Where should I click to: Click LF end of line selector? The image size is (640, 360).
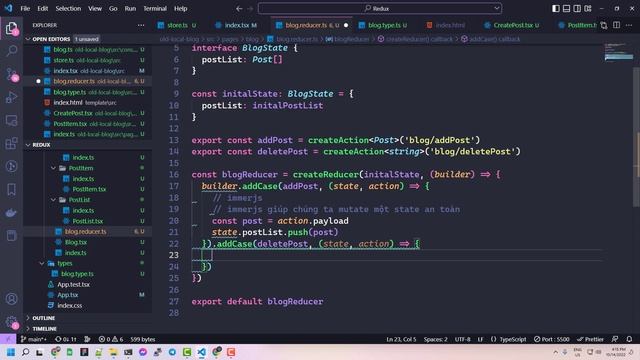pyautogui.click(x=480, y=339)
